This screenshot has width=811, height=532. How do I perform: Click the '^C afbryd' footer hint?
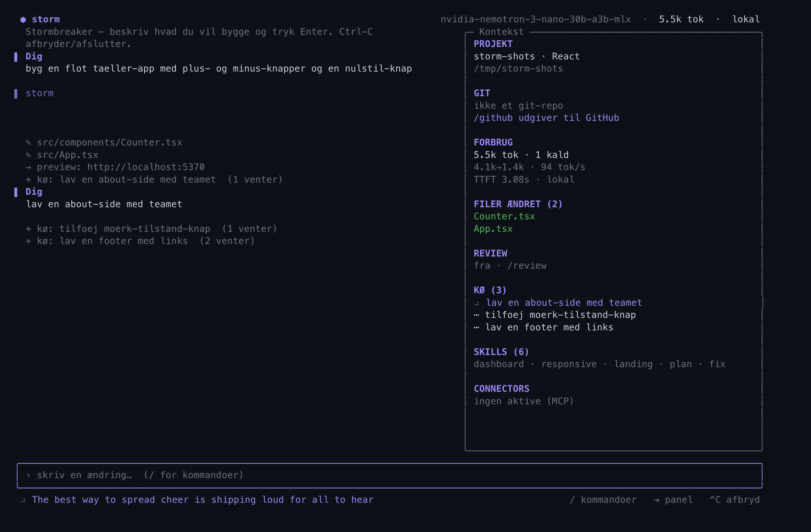click(735, 500)
